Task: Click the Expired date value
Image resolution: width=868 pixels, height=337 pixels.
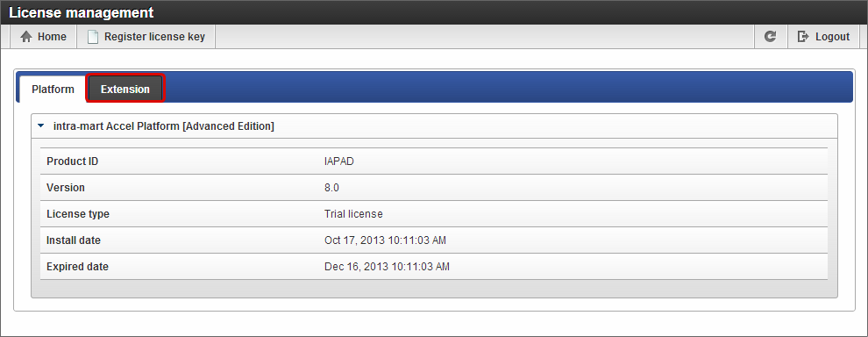Action: [387, 267]
